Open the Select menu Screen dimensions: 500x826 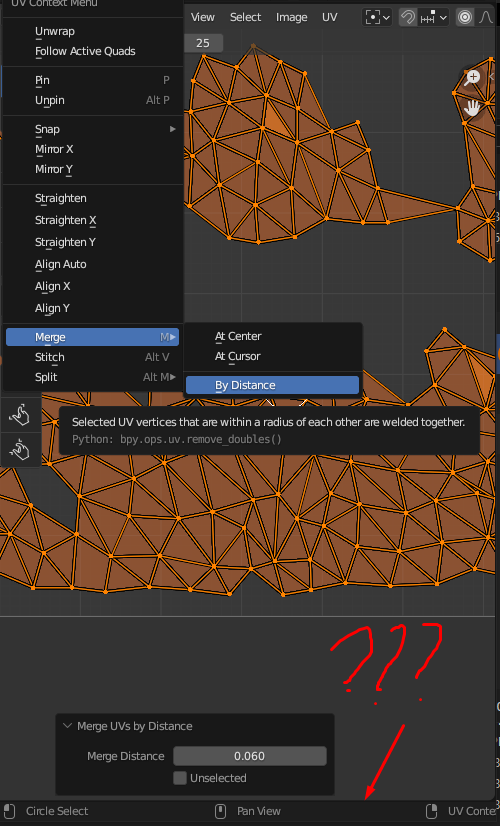(245, 17)
